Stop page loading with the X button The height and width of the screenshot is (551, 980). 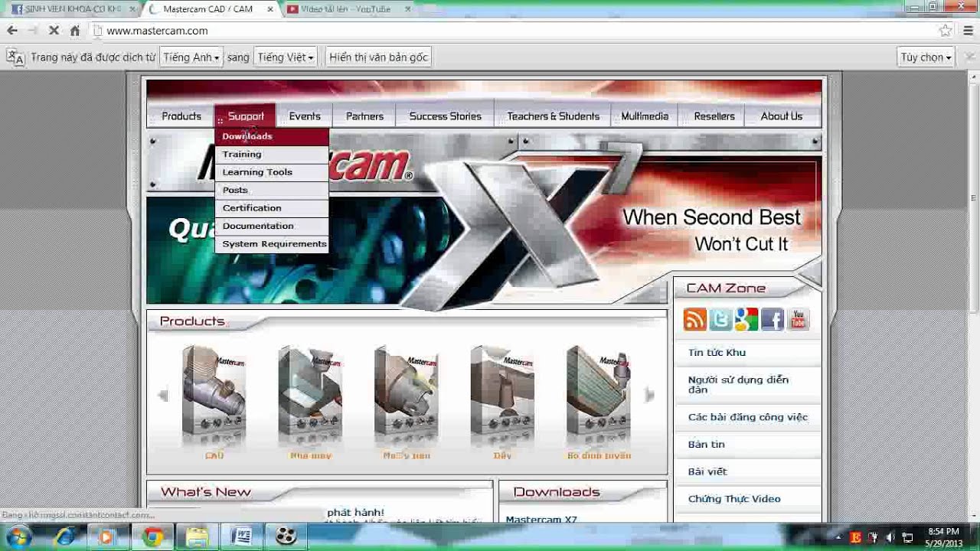tap(54, 31)
